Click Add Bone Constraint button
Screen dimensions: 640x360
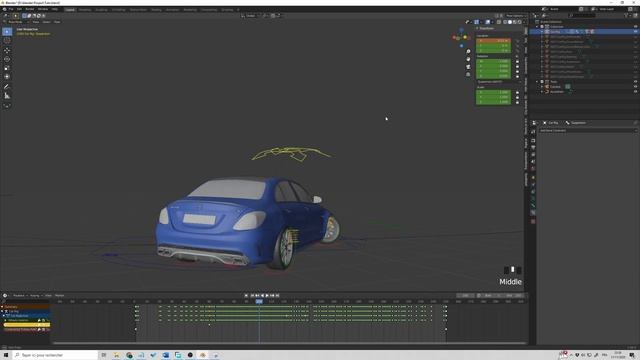tap(588, 131)
